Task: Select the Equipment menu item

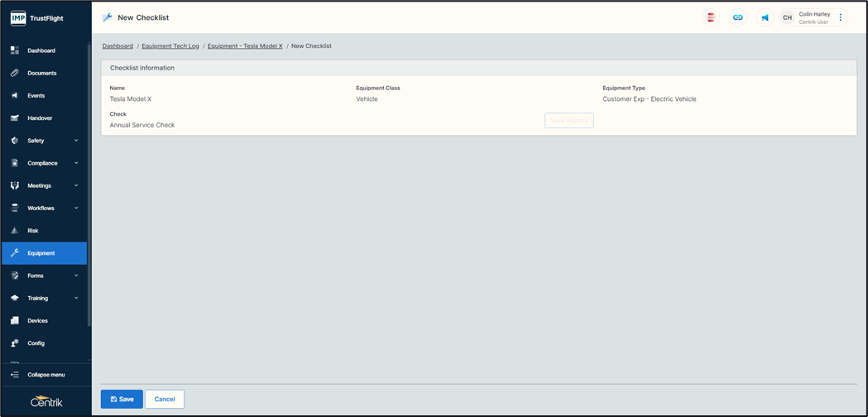Action: [x=44, y=253]
